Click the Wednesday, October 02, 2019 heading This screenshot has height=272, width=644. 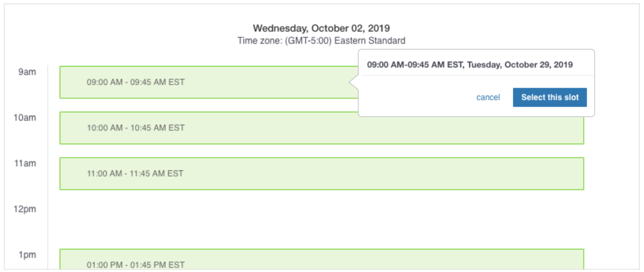322,28
